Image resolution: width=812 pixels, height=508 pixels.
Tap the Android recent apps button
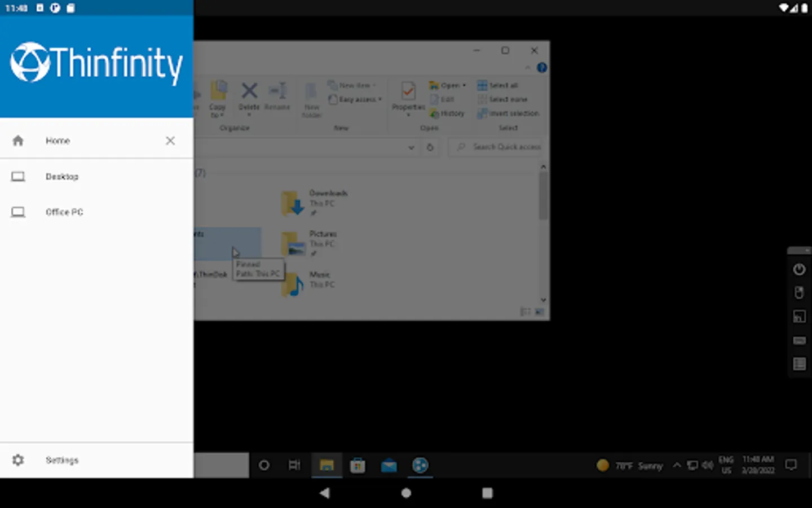click(x=488, y=493)
